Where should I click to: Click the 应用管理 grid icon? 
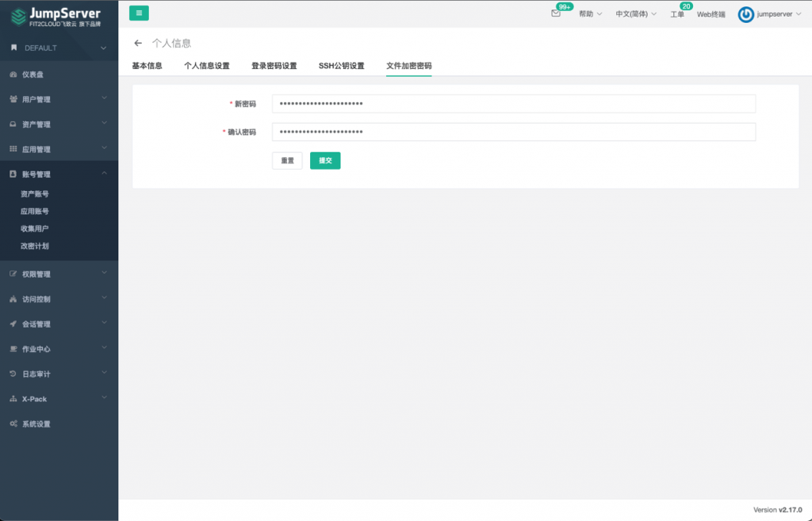tap(13, 149)
